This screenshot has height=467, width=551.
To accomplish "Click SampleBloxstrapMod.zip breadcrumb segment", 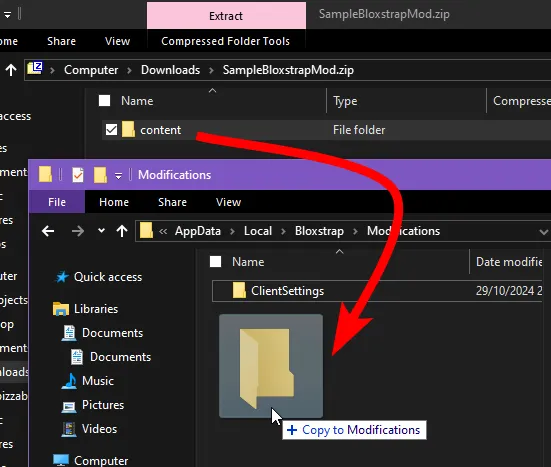I will 288,70.
